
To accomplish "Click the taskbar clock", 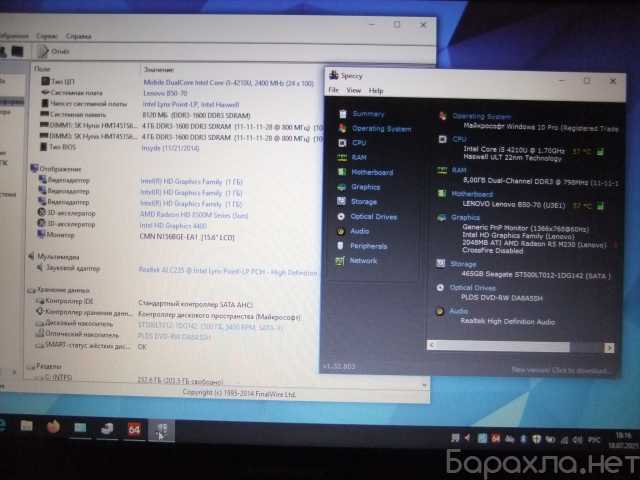I will point(624,440).
